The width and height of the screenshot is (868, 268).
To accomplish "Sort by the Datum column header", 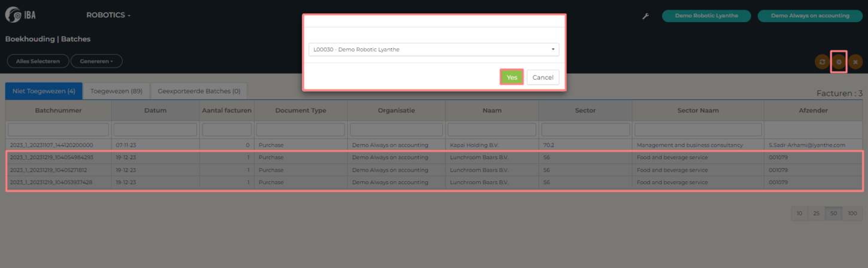I will point(155,111).
